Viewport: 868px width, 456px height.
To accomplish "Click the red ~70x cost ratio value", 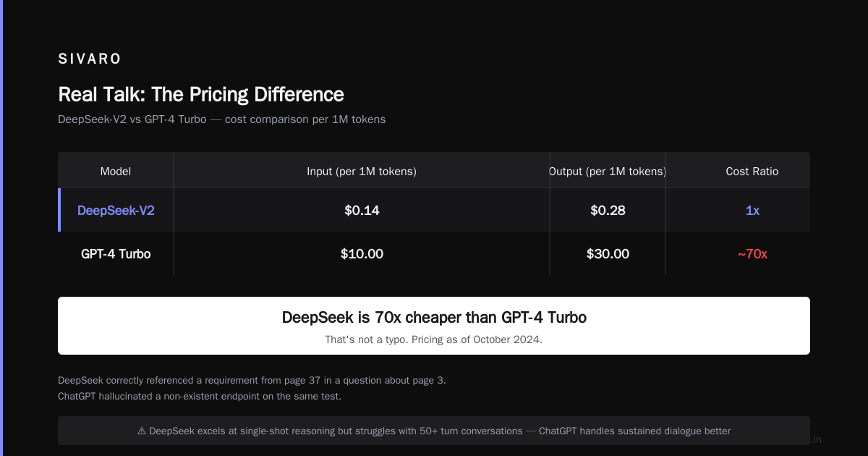I will pos(752,254).
